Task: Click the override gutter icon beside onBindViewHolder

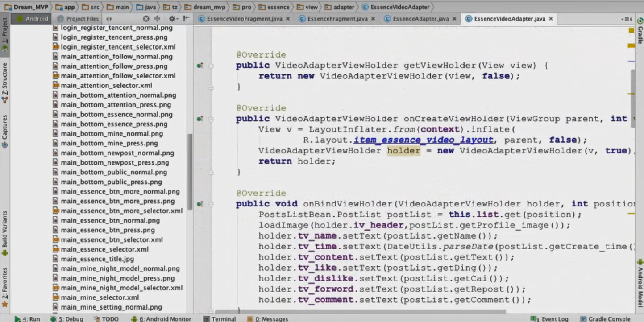Action: pyautogui.click(x=200, y=204)
